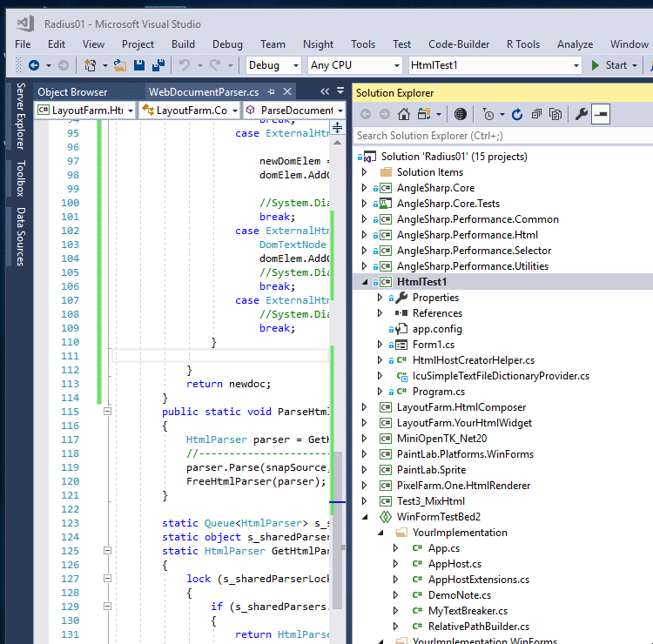653x644 pixels.
Task: Select app.config in Solution Explorer
Action: [437, 329]
